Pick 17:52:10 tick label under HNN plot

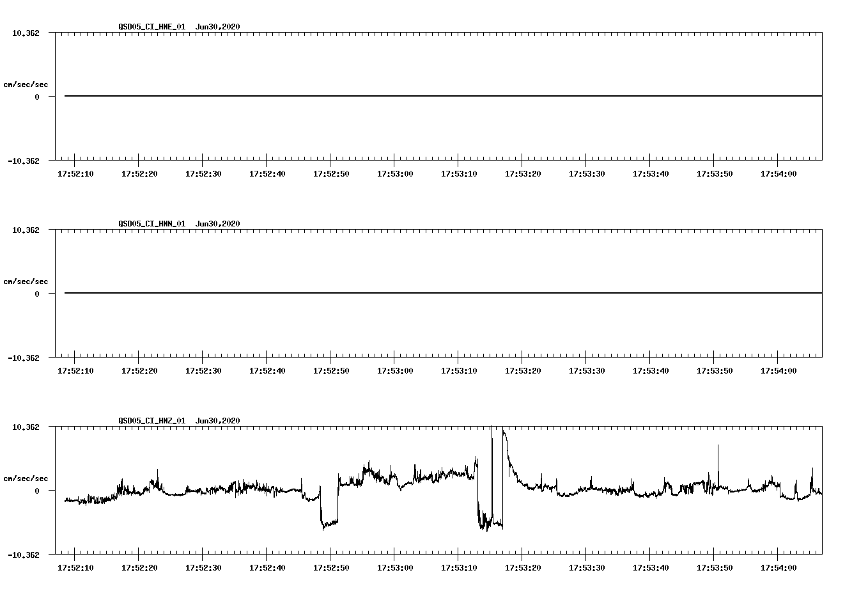point(75,371)
